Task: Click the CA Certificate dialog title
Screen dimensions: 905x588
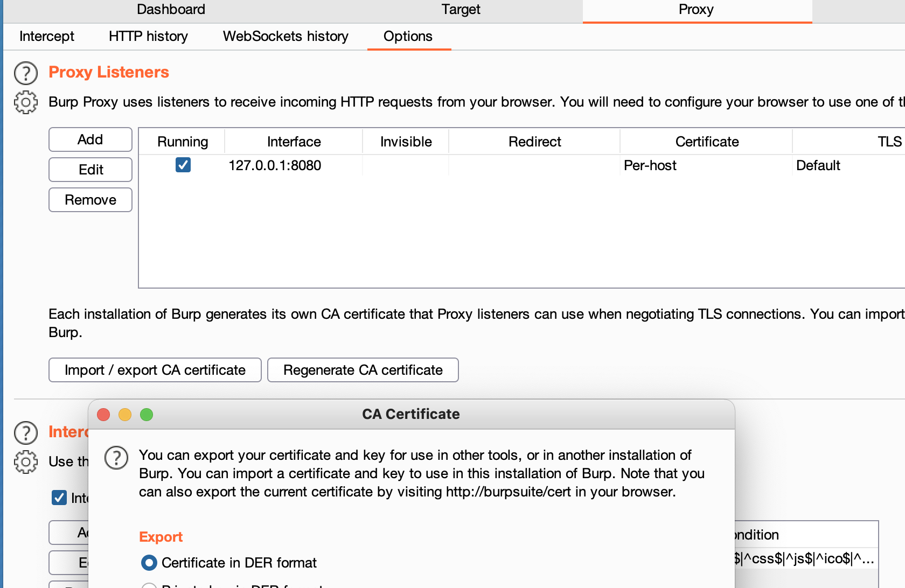Action: 411,414
